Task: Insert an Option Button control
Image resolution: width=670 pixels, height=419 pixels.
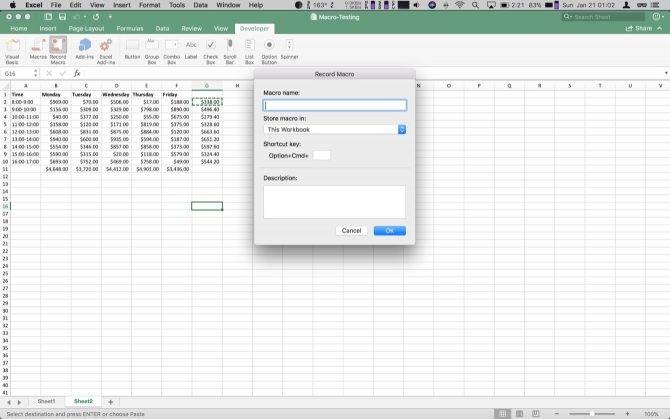Action: click(269, 51)
